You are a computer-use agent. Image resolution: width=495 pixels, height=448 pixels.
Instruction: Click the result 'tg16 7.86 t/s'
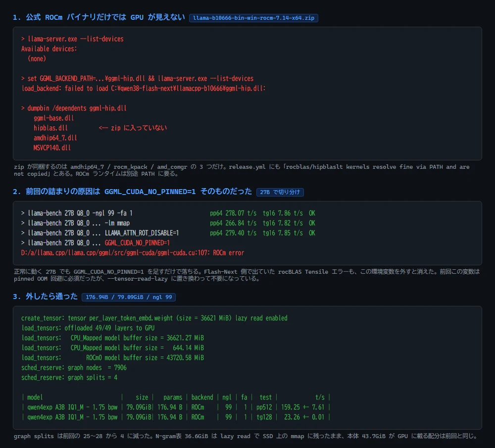click(283, 213)
